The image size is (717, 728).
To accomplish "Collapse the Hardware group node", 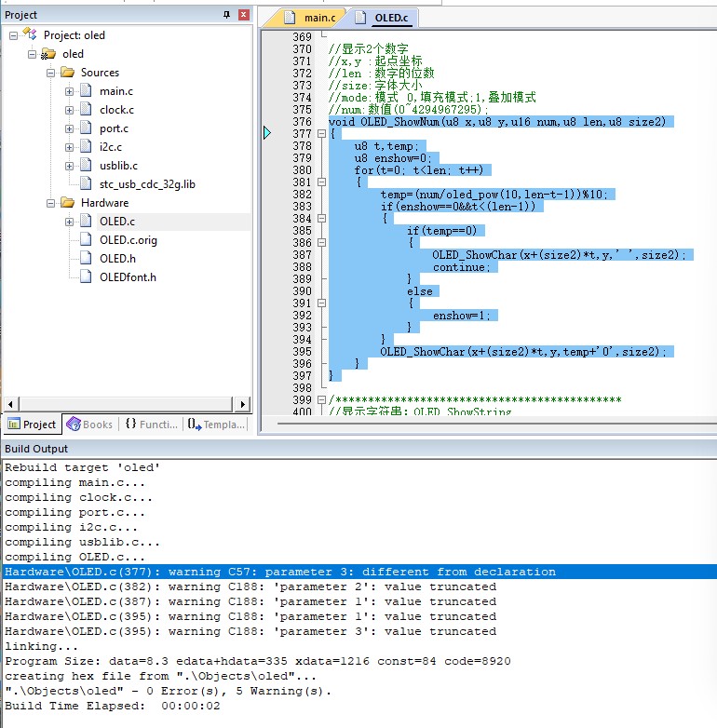I will tap(50, 203).
